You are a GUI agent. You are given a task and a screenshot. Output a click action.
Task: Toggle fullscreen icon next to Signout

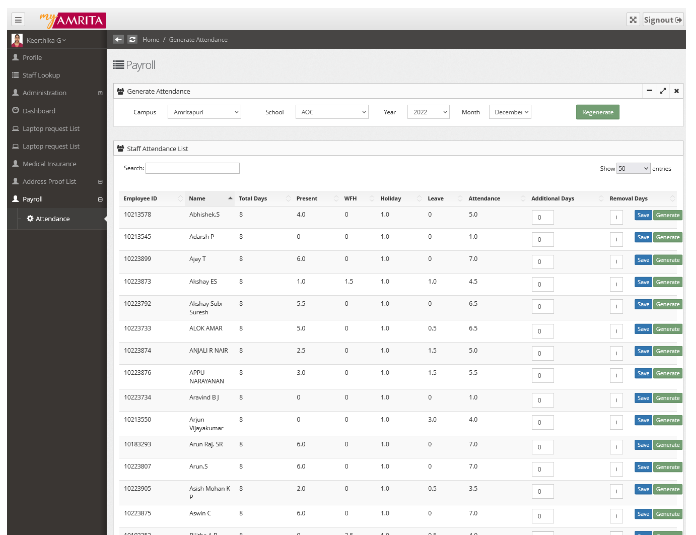coord(633,19)
